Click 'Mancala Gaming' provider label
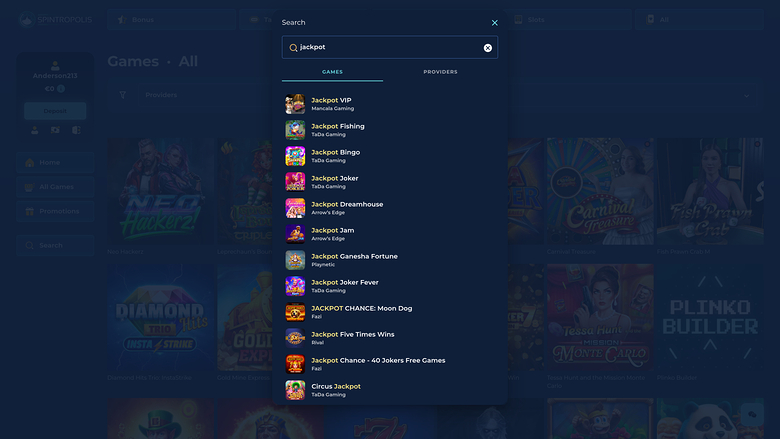This screenshot has width=780, height=439. click(333, 108)
